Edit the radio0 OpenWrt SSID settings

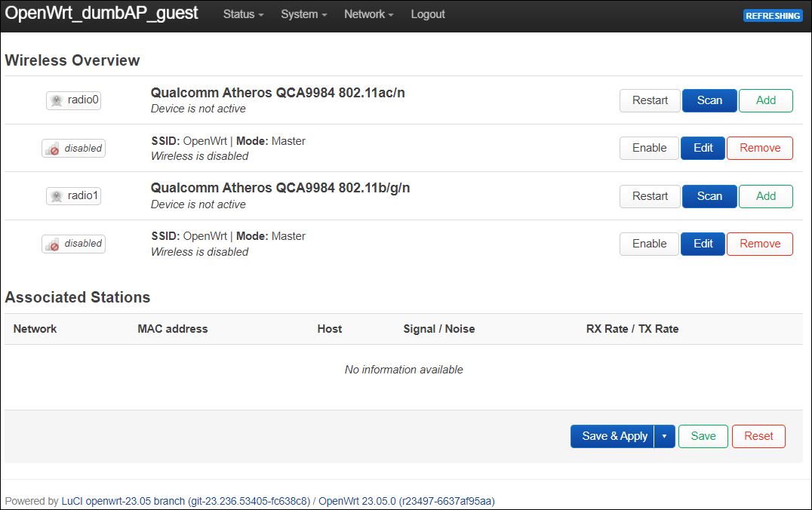click(703, 148)
